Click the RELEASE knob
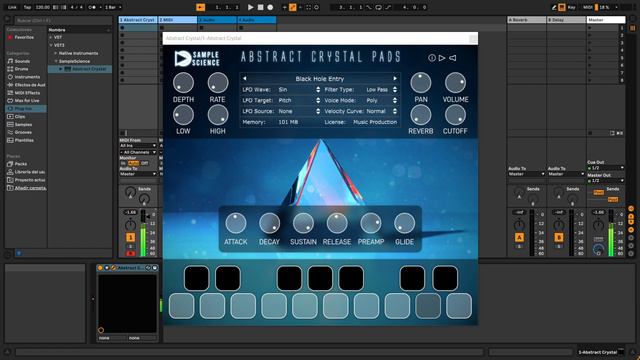The width and height of the screenshot is (640, 360). tap(337, 223)
